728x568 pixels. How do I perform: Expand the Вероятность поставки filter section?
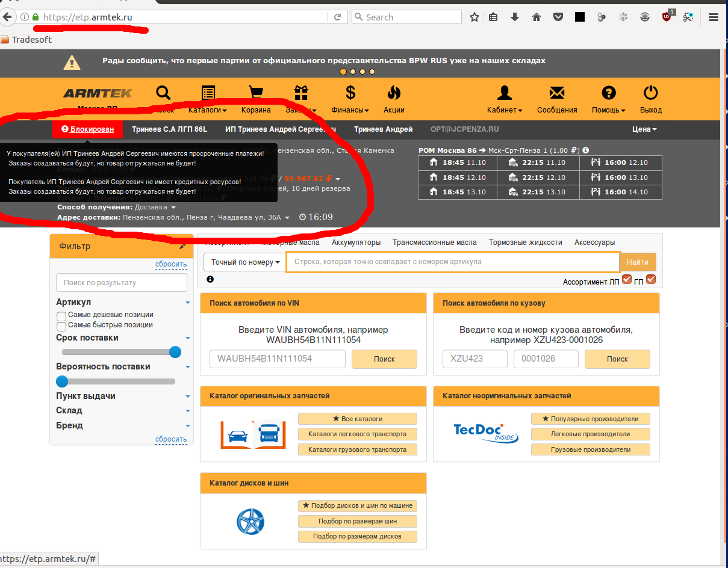tap(188, 367)
